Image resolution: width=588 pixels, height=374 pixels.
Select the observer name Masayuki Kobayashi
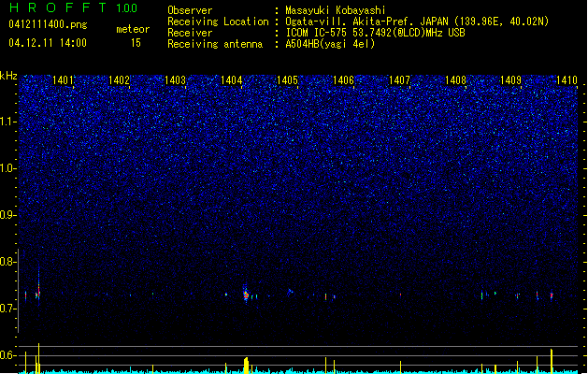[336, 10]
